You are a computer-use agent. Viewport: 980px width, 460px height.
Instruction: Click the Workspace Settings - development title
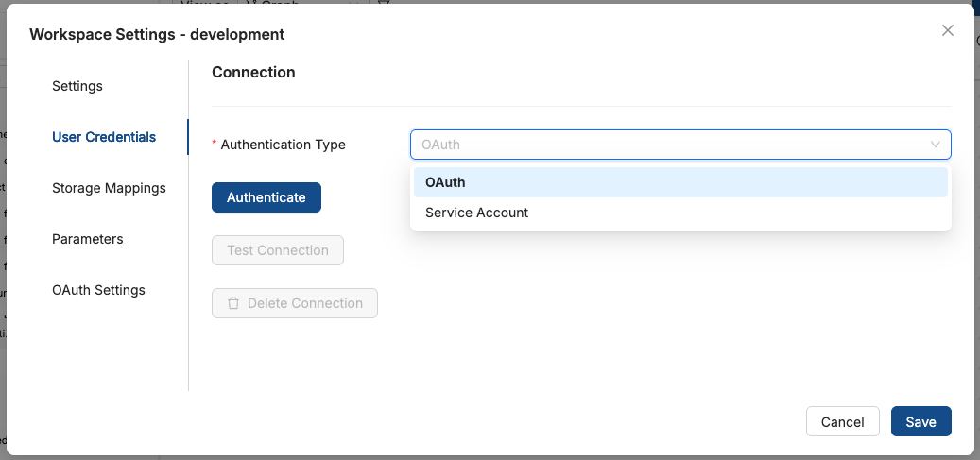157,34
